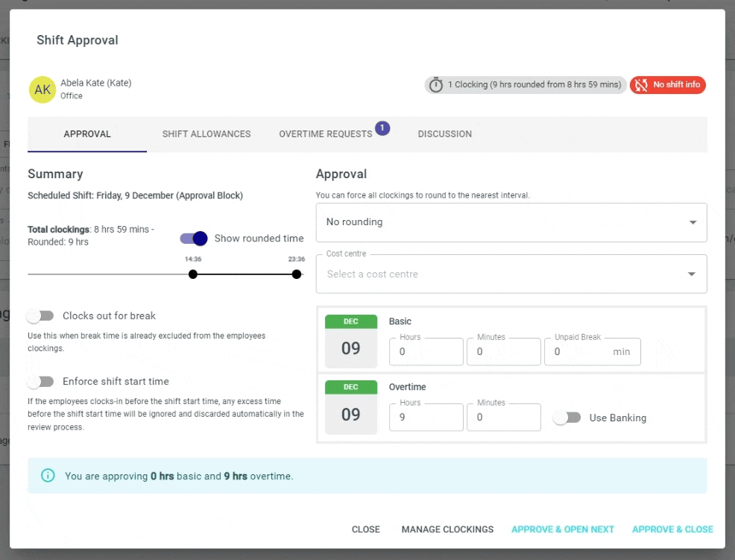The width and height of the screenshot is (735, 560).
Task: Click the Overtime Minutes input field
Action: coord(503,417)
